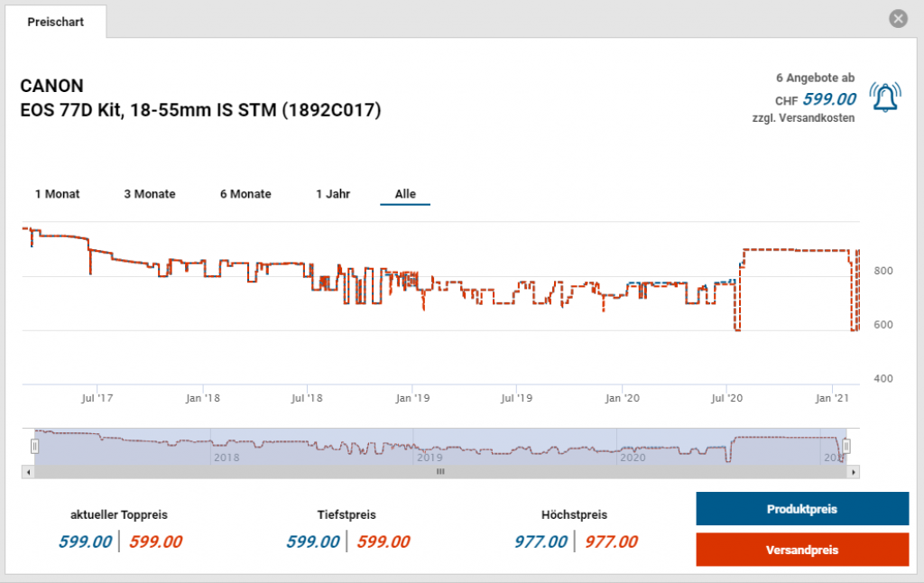Click the right navigator range handle
The width and height of the screenshot is (924, 583).
pyautogui.click(x=846, y=446)
